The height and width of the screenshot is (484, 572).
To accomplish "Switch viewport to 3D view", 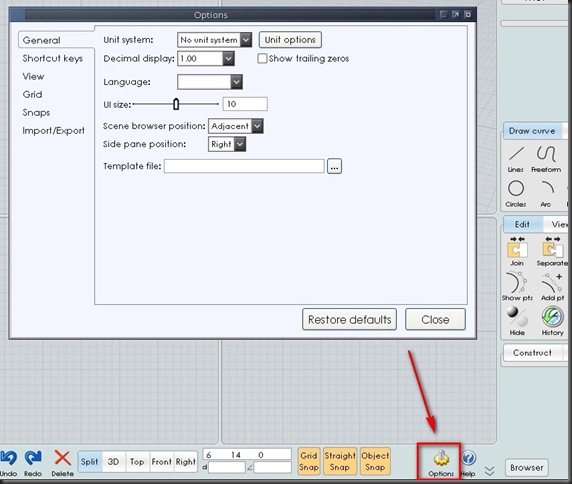I will click(x=113, y=462).
